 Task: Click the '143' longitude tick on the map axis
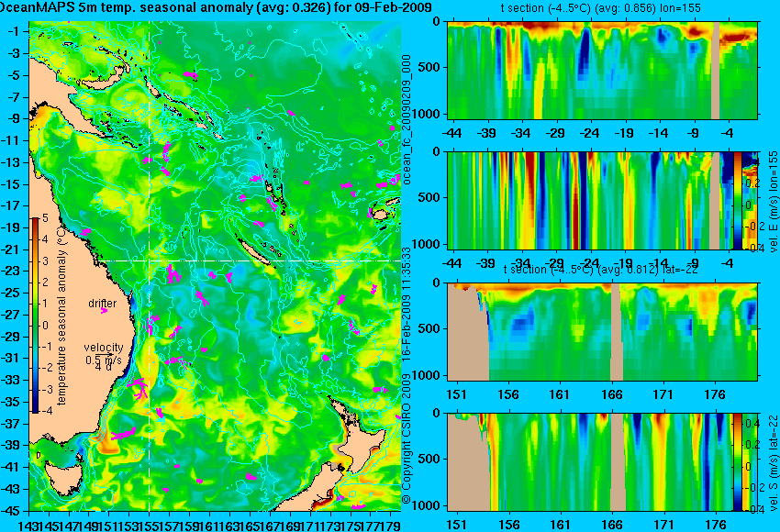pyautogui.click(x=30, y=524)
